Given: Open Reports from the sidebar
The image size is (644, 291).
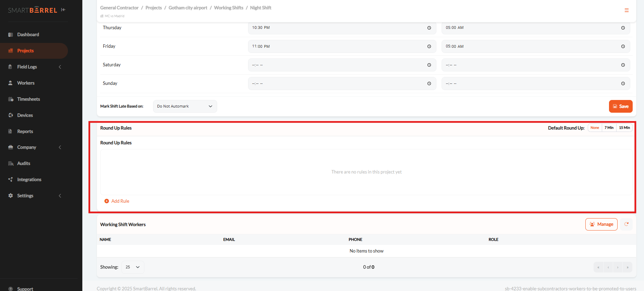Looking at the screenshot, I should click(25, 132).
